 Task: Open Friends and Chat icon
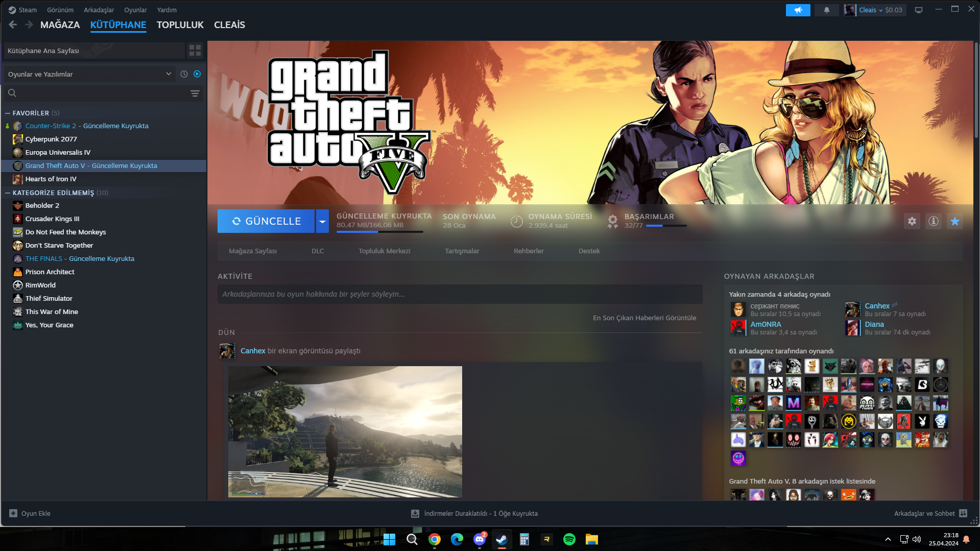coord(963,513)
